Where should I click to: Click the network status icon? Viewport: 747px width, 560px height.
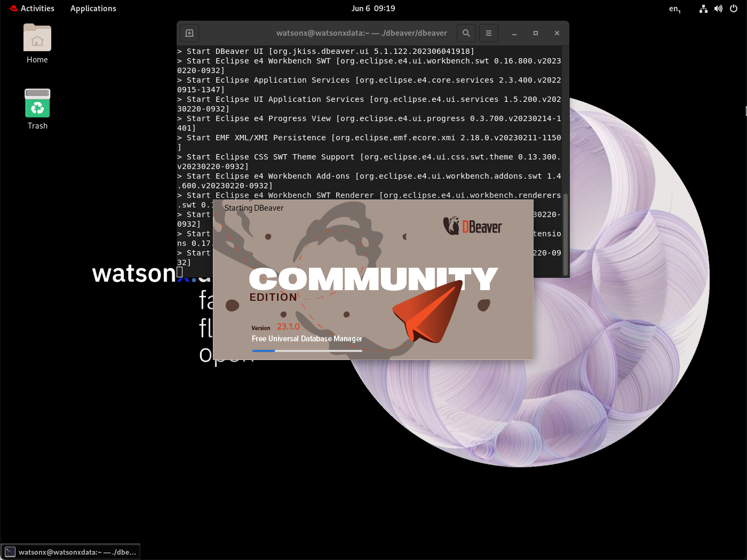tap(703, 9)
